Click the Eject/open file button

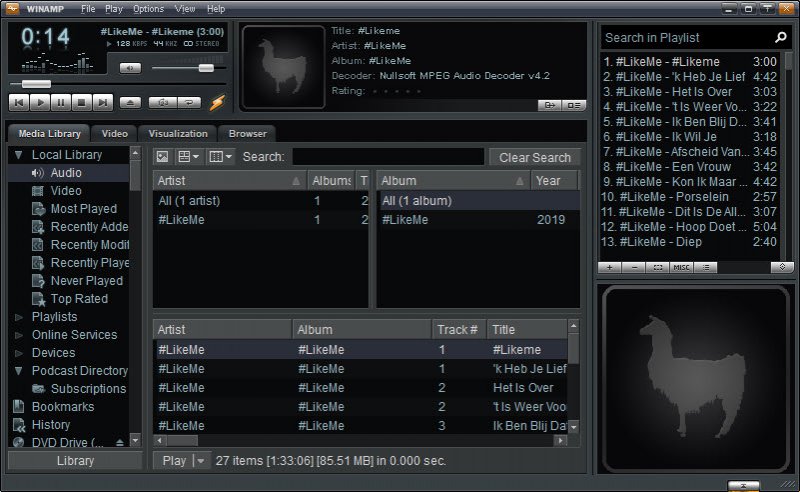pos(130,103)
